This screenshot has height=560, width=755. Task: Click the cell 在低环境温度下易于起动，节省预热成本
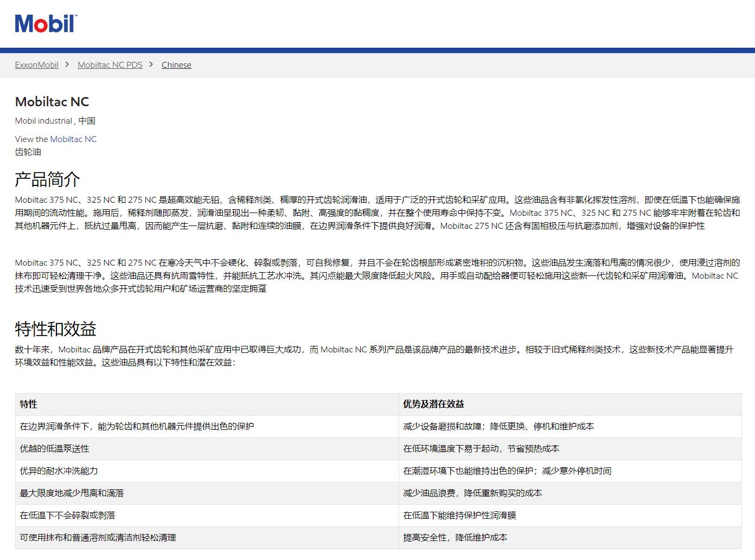tap(570, 449)
